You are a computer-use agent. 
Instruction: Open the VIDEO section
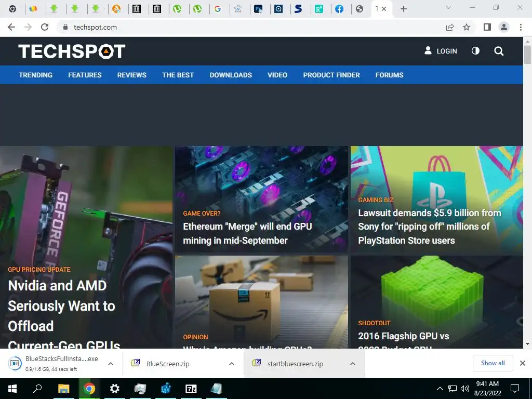(277, 75)
